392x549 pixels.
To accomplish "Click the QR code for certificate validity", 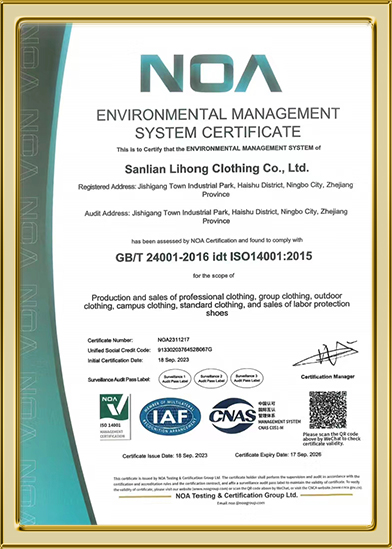I will click(328, 410).
